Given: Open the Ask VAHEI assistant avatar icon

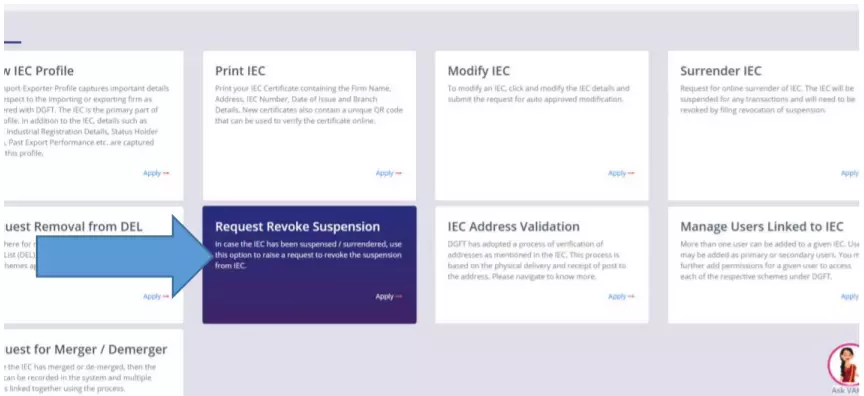Looking at the screenshot, I should tap(846, 365).
